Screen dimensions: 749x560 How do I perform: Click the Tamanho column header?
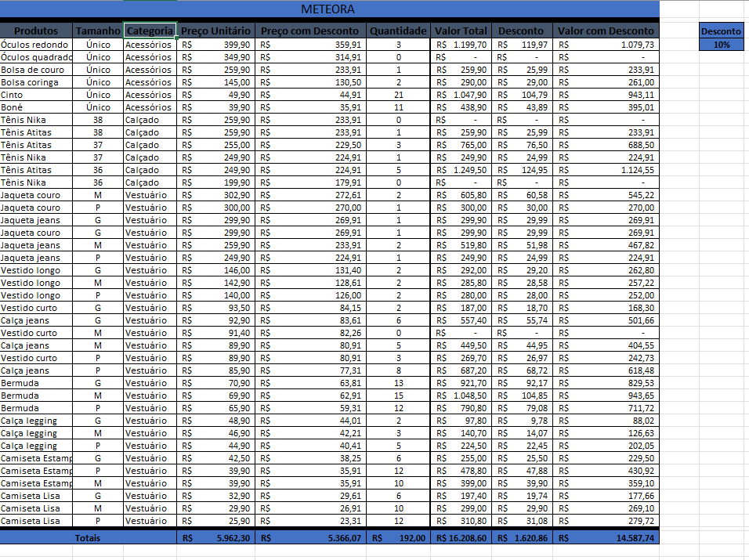point(98,31)
